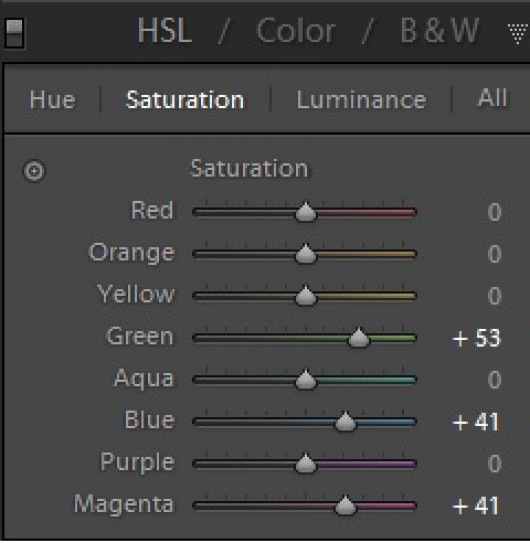Open the Luminance tab
This screenshot has height=543, width=530.
click(x=361, y=100)
